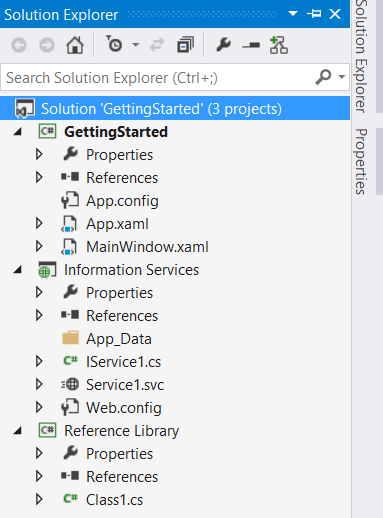Expand the Class1.cs node
The height and width of the screenshot is (518, 383).
(x=39, y=499)
